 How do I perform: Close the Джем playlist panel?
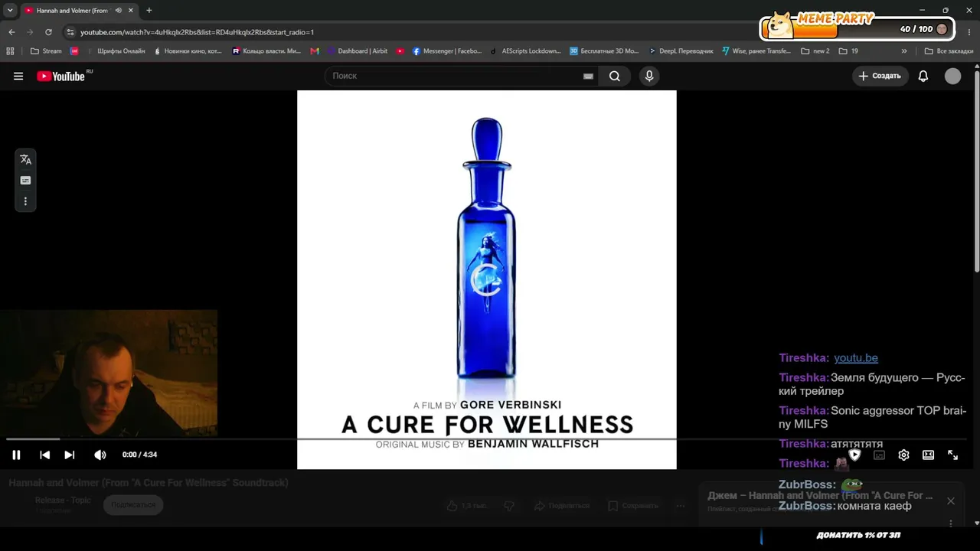pyautogui.click(x=951, y=501)
